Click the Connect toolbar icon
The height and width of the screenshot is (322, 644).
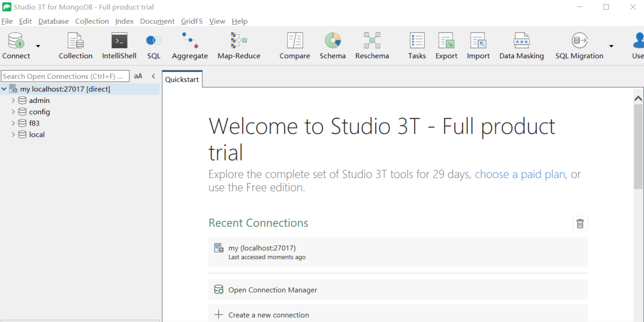coord(16,45)
